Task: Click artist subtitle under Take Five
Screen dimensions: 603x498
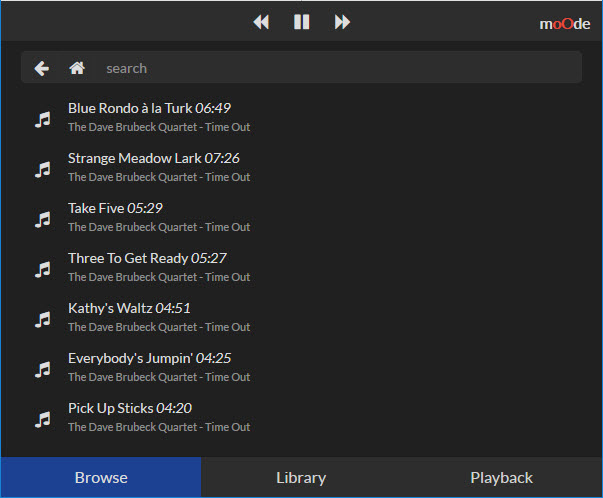Action: click(159, 227)
